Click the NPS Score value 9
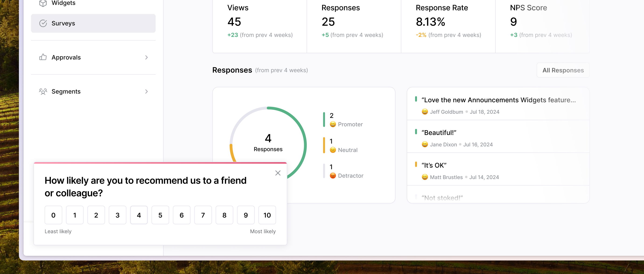The height and width of the screenshot is (274, 644). tap(514, 22)
